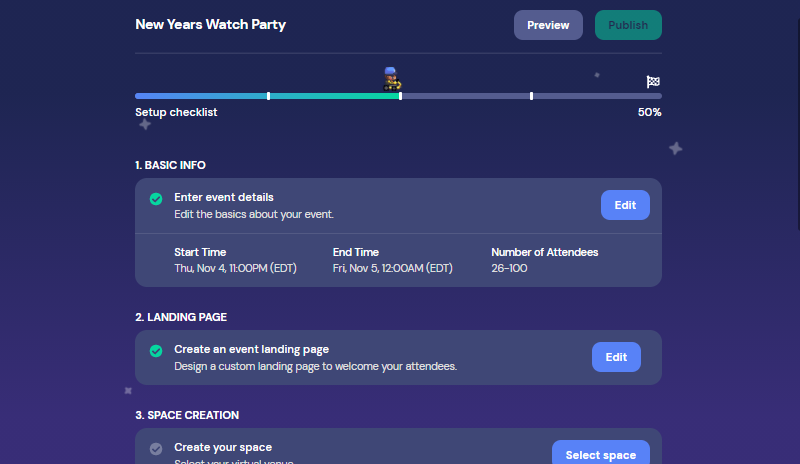Click the Select space button

point(601,453)
